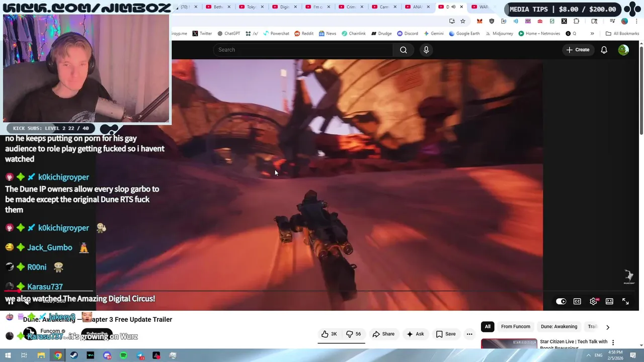Close the ANA... browser tab
Viewport: 644px width, 362px height.
428,7
